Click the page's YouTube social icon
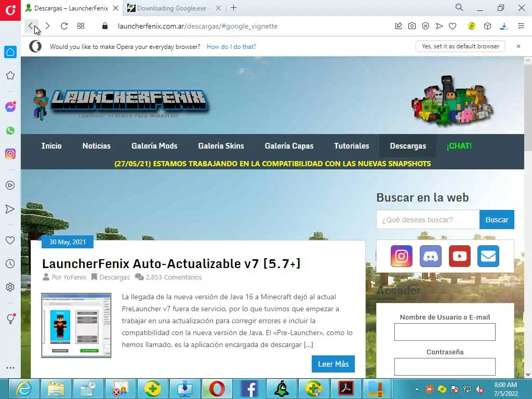The width and height of the screenshot is (532, 399). coord(459,256)
